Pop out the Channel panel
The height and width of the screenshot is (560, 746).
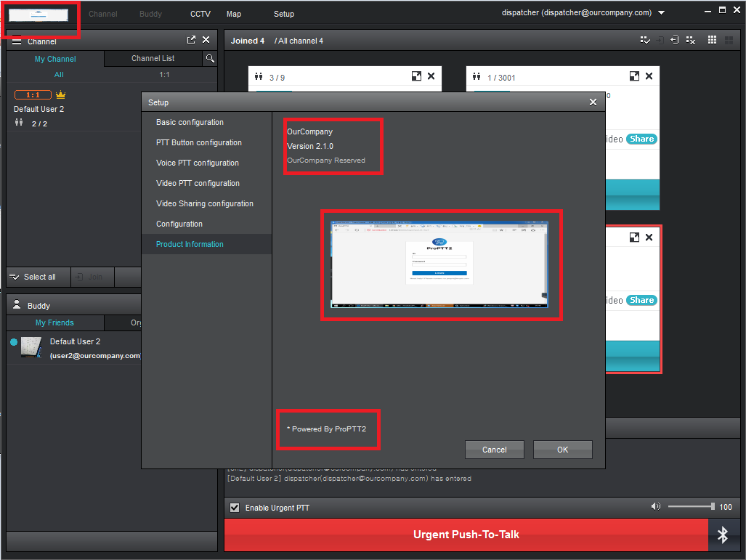coord(191,41)
